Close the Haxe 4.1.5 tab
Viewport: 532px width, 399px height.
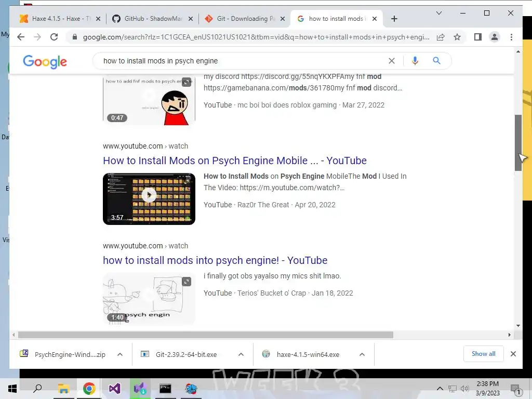pos(98,19)
